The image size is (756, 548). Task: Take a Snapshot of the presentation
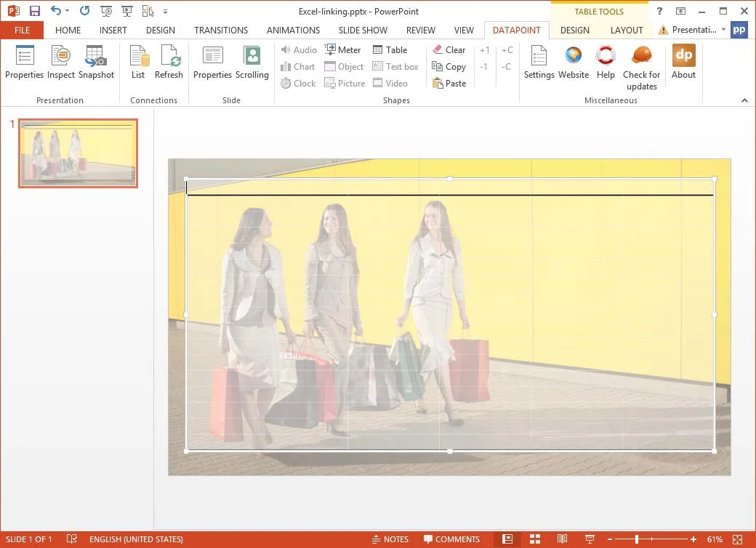(96, 63)
